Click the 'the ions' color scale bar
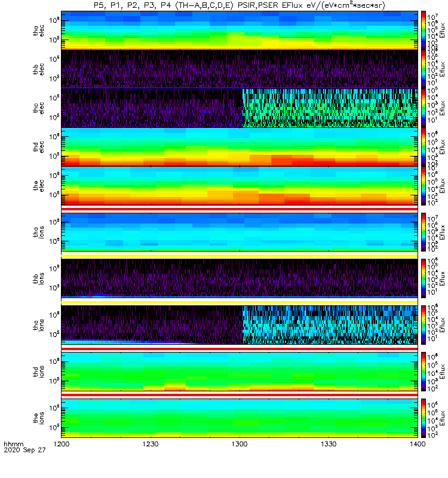The height and width of the screenshot is (478, 448). (424, 418)
